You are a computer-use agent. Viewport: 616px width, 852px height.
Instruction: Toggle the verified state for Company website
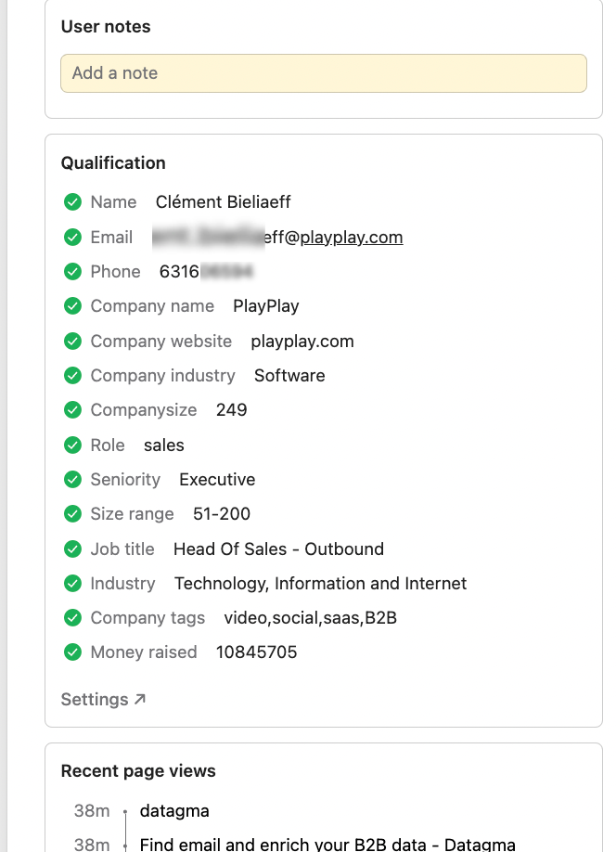pyautogui.click(x=73, y=340)
